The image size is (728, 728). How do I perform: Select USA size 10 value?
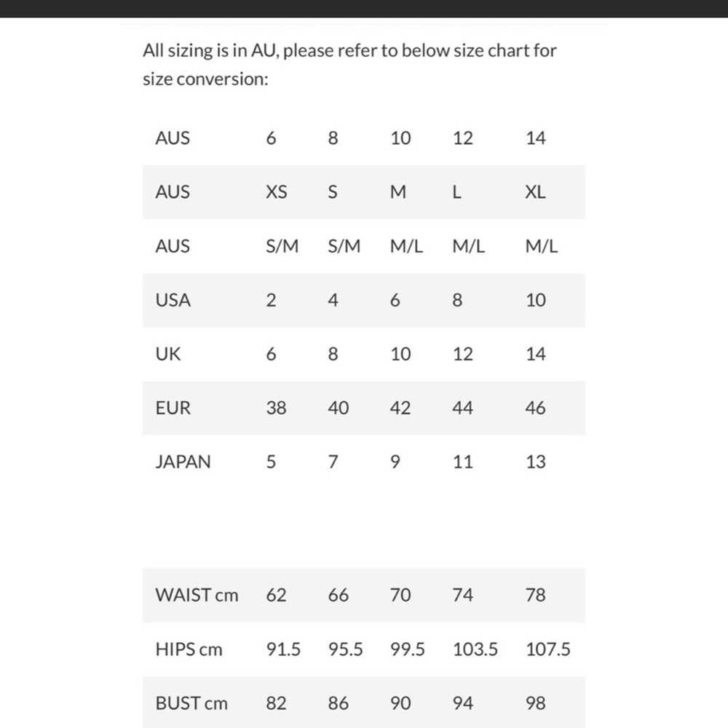[535, 300]
